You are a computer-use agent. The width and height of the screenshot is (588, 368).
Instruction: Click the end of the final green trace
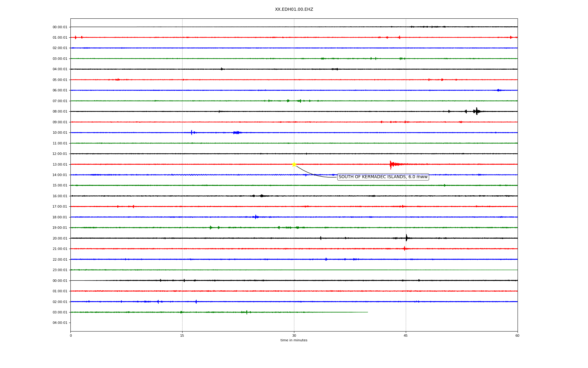367,312
